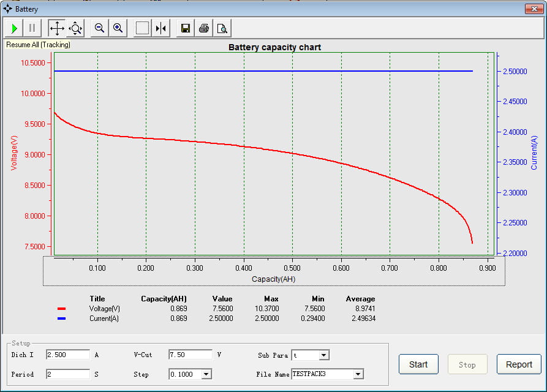The width and height of the screenshot is (547, 392).
Task: Click the data cursor icon
Action: tap(161, 28)
